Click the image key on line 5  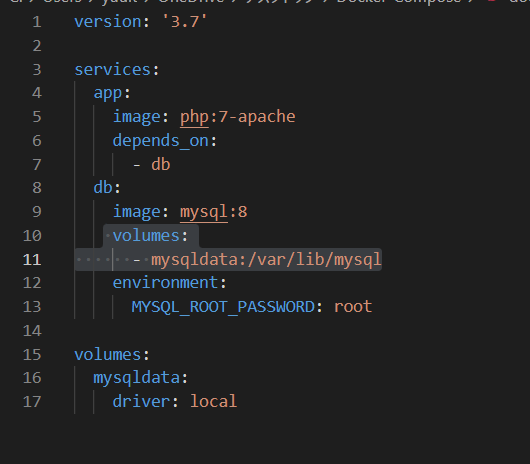click(x=137, y=117)
